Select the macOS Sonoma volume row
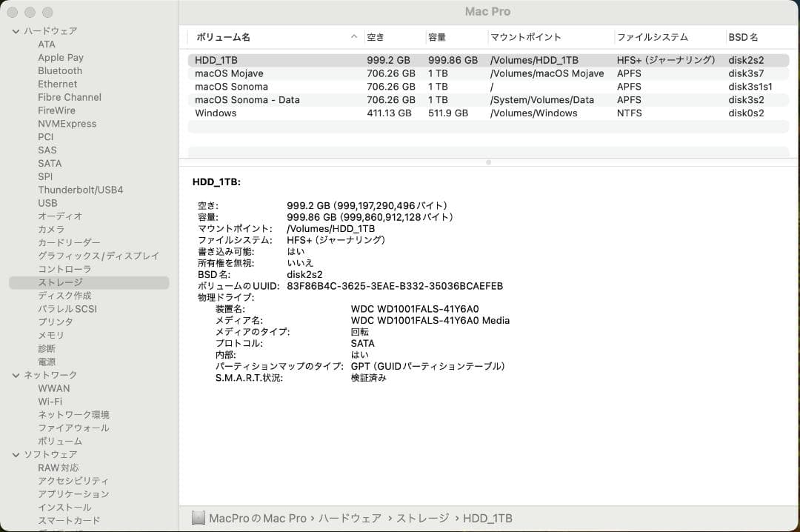800x532 pixels. 488,87
